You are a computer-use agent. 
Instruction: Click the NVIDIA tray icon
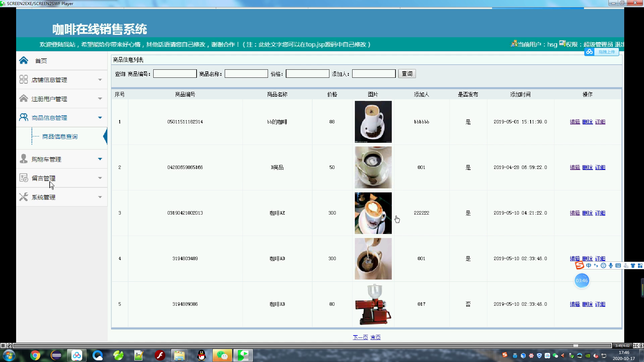point(588,356)
